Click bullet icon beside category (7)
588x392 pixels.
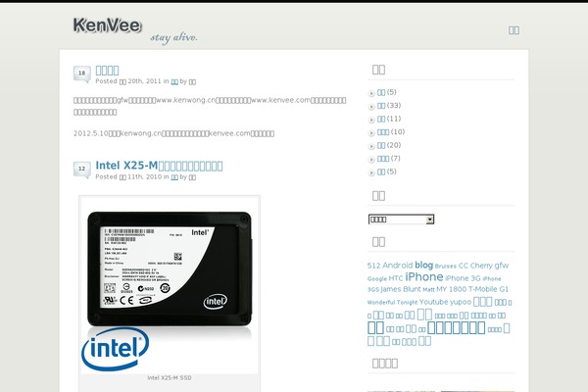pos(371,160)
